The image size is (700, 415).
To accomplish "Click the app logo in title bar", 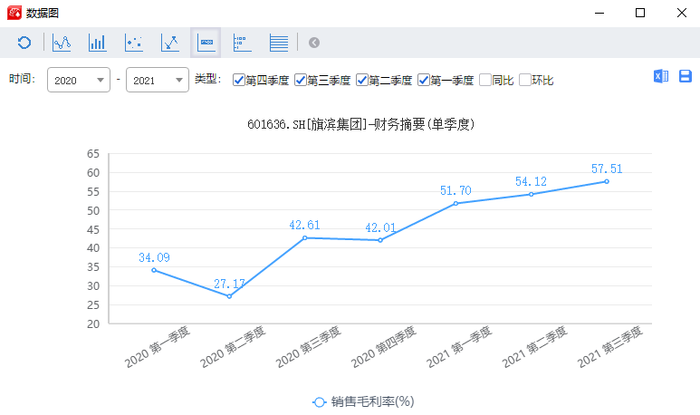I will click(x=14, y=13).
